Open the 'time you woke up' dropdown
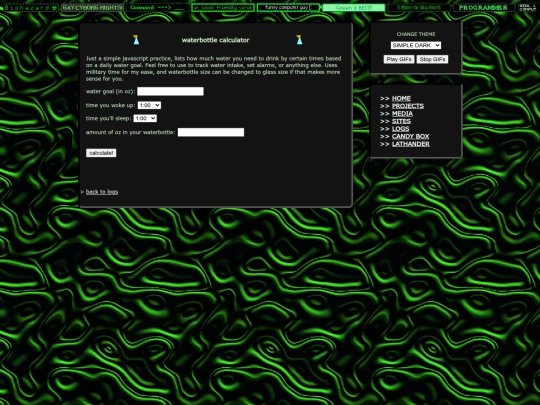The width and height of the screenshot is (540, 405). (149, 105)
